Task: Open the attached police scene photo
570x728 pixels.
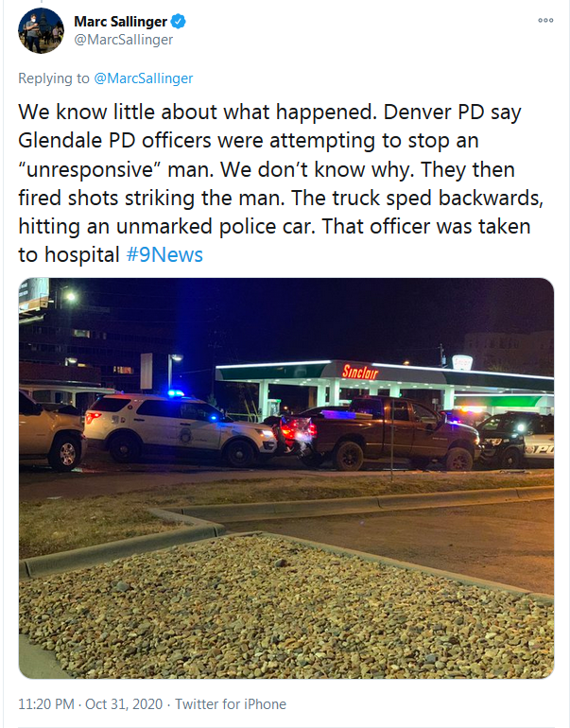Action: coord(285,477)
